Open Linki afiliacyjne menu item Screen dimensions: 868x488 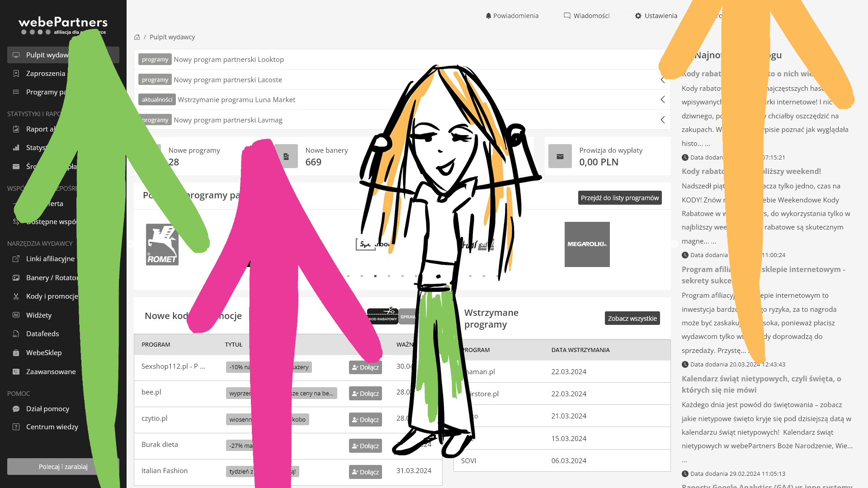pyautogui.click(x=50, y=259)
